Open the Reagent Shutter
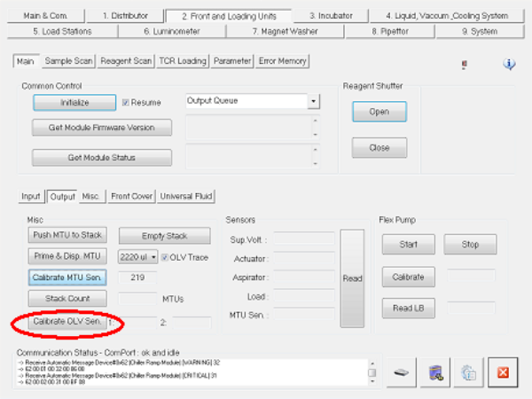This screenshot has width=532, height=399. pos(379,113)
